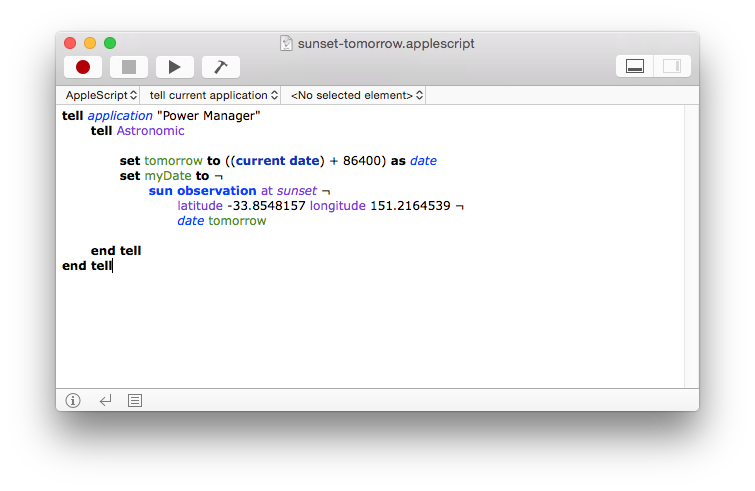Click the 'sunset' keyword in the script
The width and height of the screenshot is (755, 491).
[x=297, y=191]
